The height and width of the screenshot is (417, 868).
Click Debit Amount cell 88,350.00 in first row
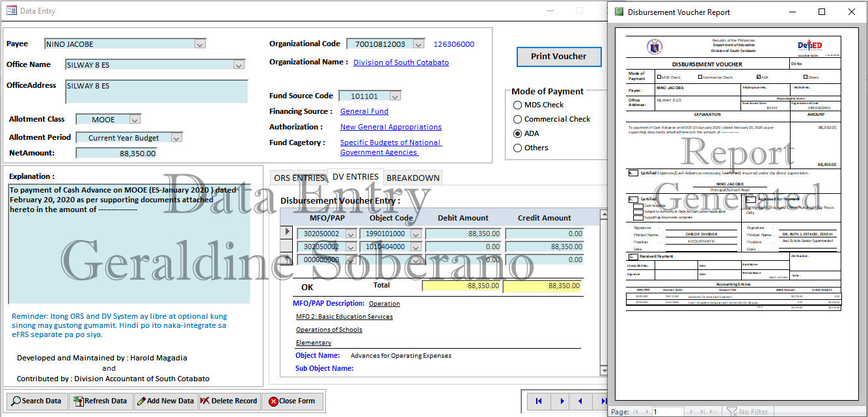coord(463,234)
